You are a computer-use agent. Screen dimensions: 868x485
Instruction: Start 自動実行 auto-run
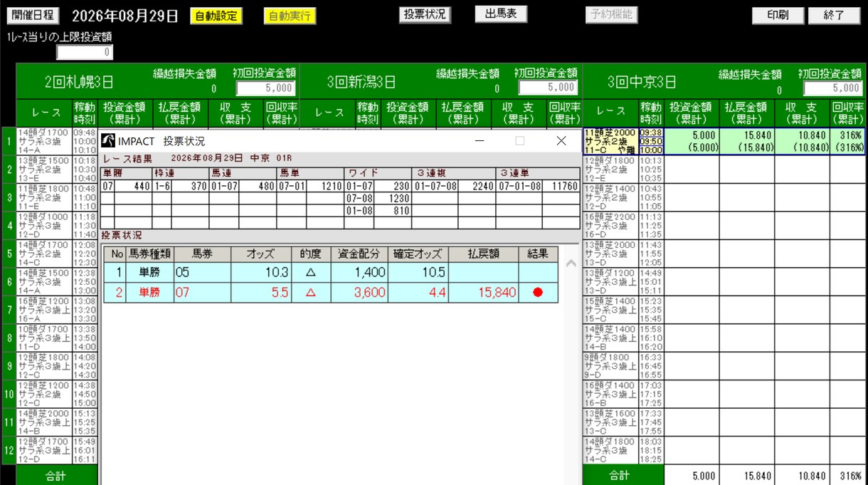(x=290, y=16)
